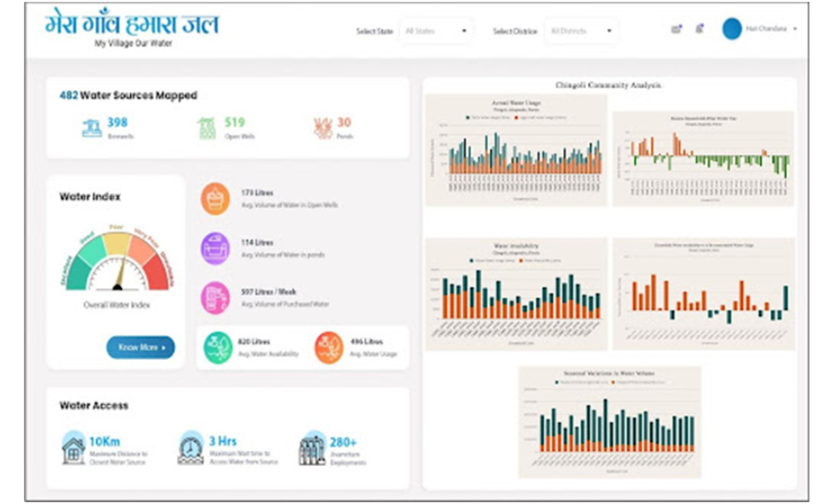Click the pink purchased water icon
The image size is (831, 504).
215,298
